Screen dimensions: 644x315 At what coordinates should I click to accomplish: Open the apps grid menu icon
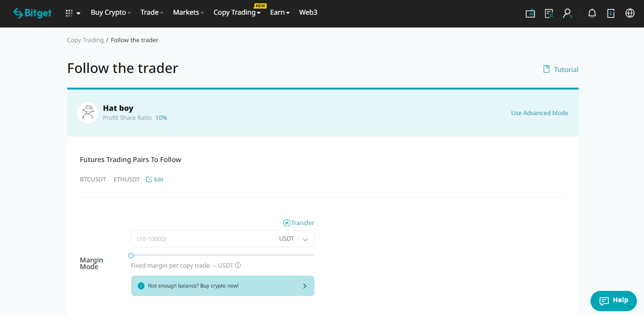pos(69,13)
